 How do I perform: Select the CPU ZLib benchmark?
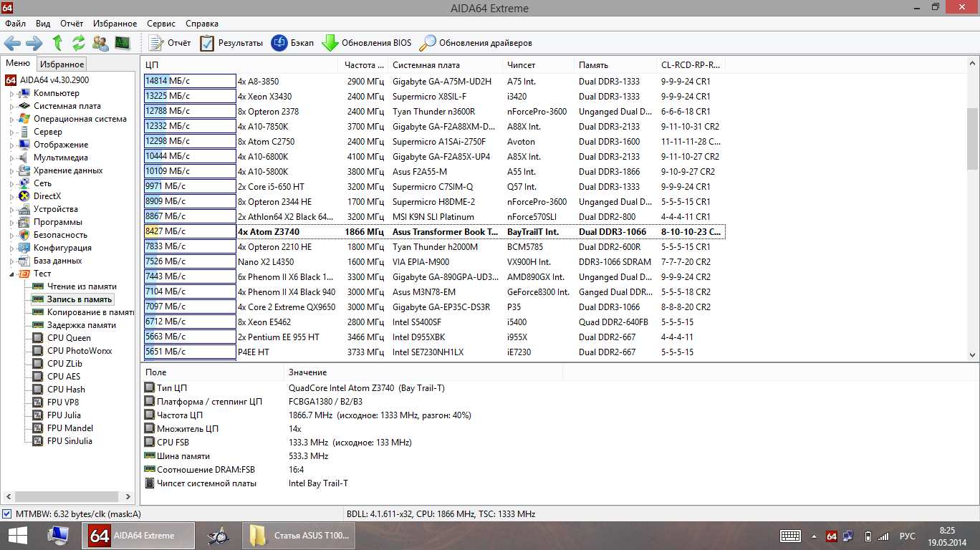click(64, 364)
